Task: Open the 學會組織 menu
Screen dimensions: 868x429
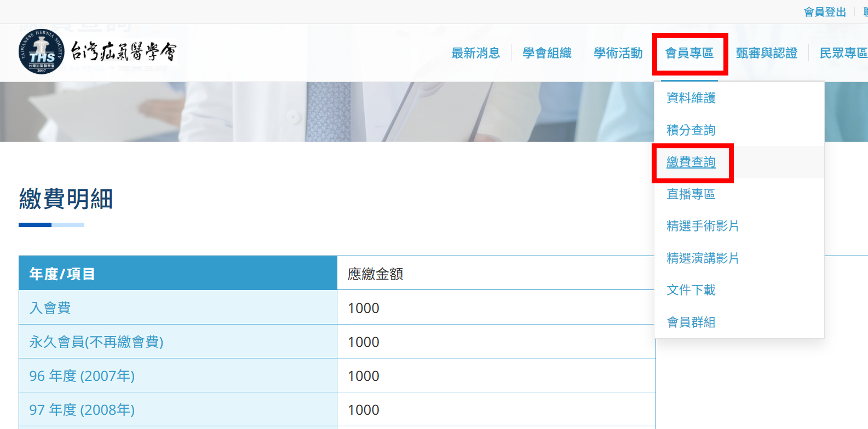Action: point(547,53)
